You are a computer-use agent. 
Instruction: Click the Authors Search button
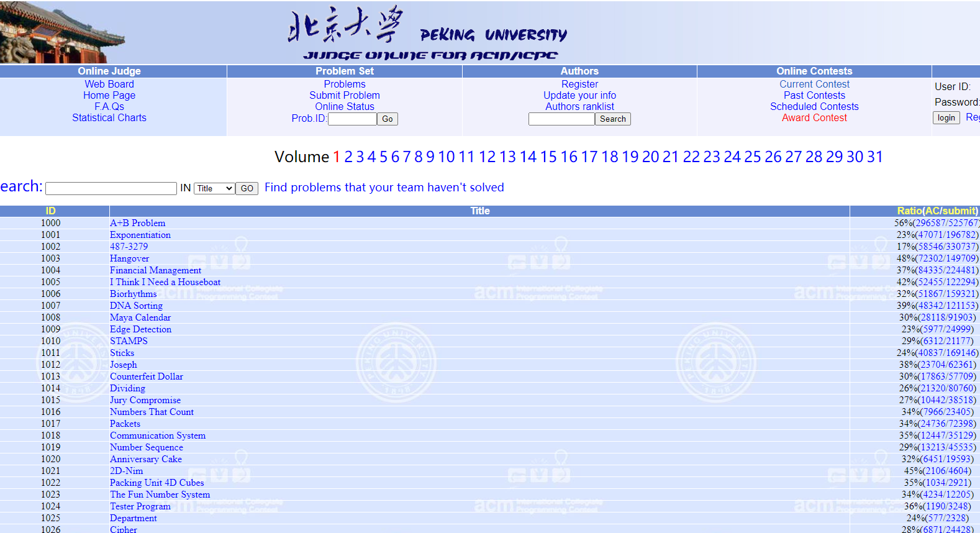coord(613,119)
